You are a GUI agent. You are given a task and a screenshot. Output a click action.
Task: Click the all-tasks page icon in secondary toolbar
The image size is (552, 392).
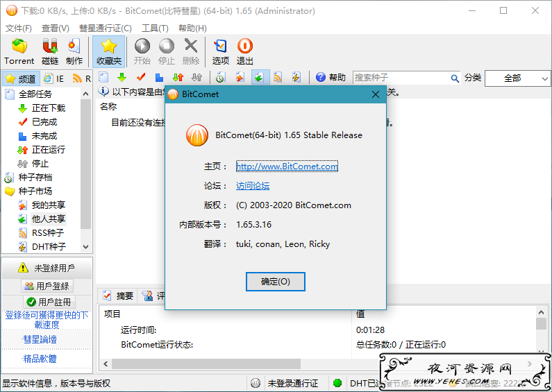point(103,77)
